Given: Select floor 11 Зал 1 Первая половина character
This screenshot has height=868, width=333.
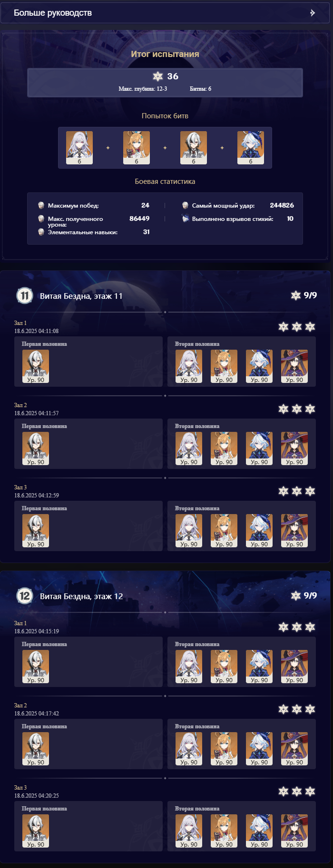Looking at the screenshot, I should point(36,366).
